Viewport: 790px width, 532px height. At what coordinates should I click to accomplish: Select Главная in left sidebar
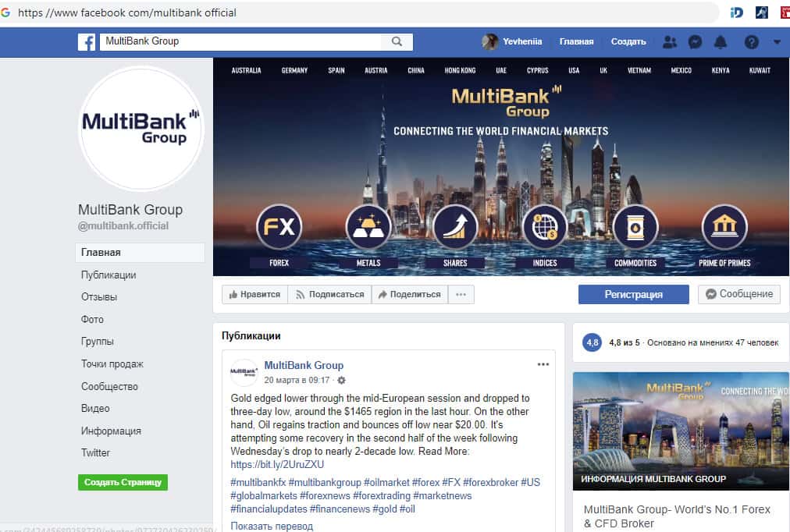coord(140,253)
